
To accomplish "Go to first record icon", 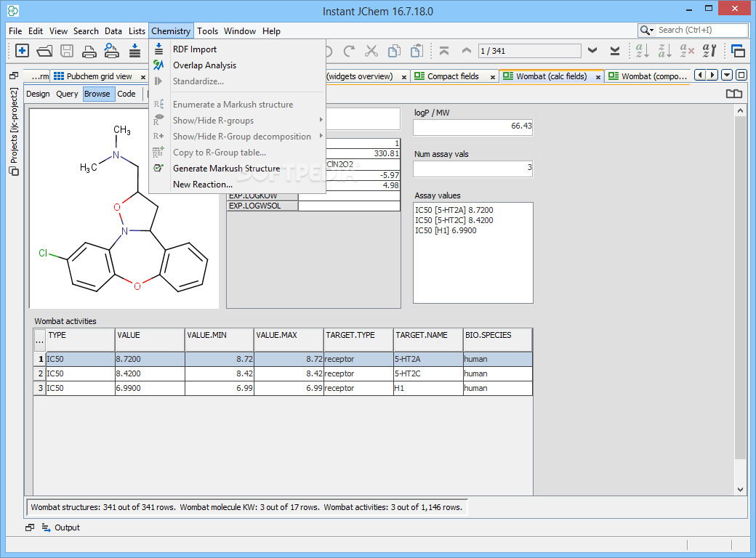I will click(x=444, y=51).
